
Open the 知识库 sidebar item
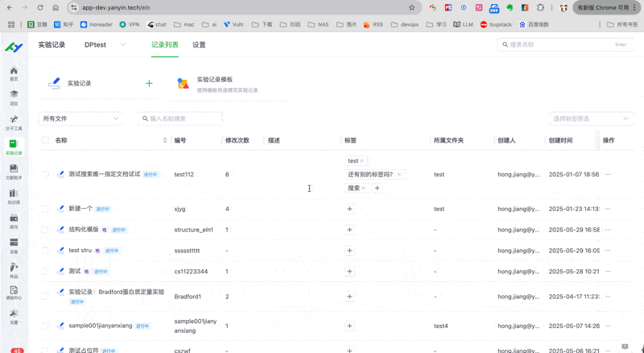tap(14, 197)
